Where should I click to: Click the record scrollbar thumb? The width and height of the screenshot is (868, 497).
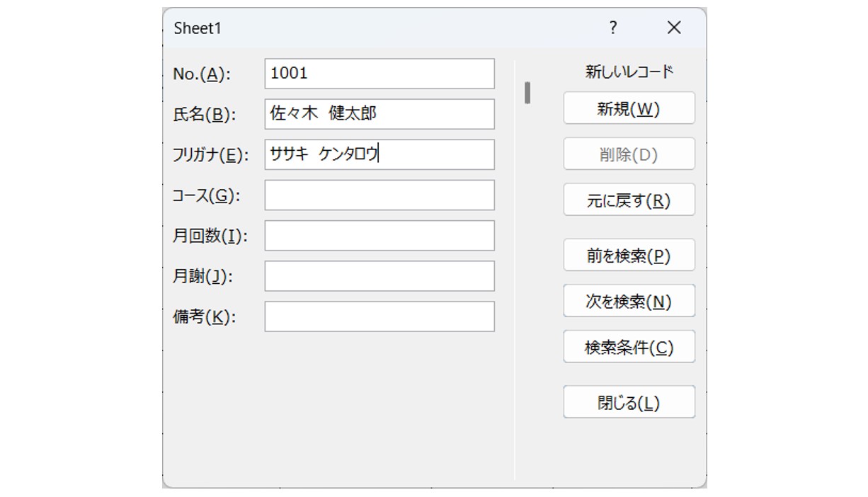(x=527, y=93)
